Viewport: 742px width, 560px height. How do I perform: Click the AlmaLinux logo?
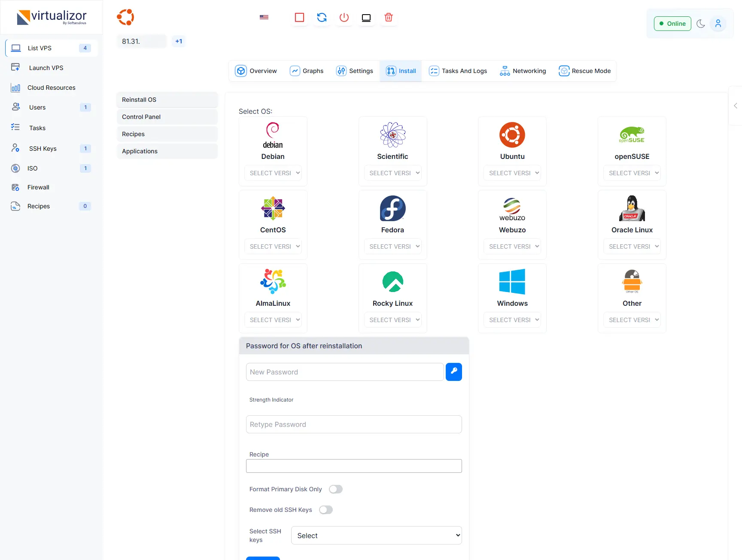(273, 282)
